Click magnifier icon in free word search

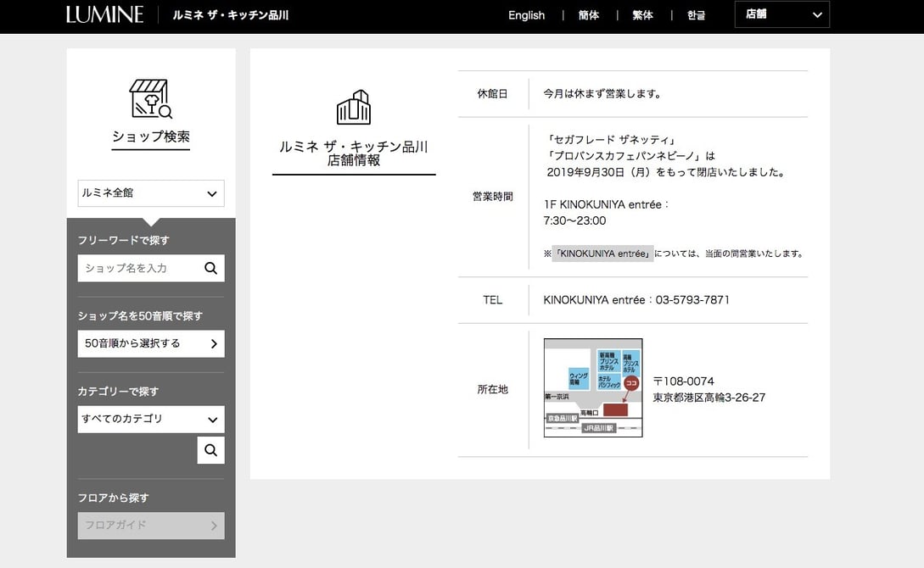click(211, 269)
